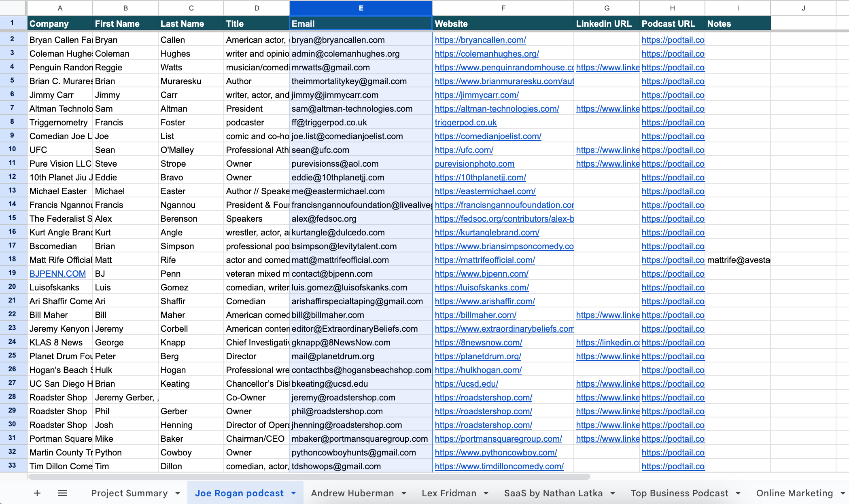Select cell with mrwatts@gmail.com

[361, 68]
